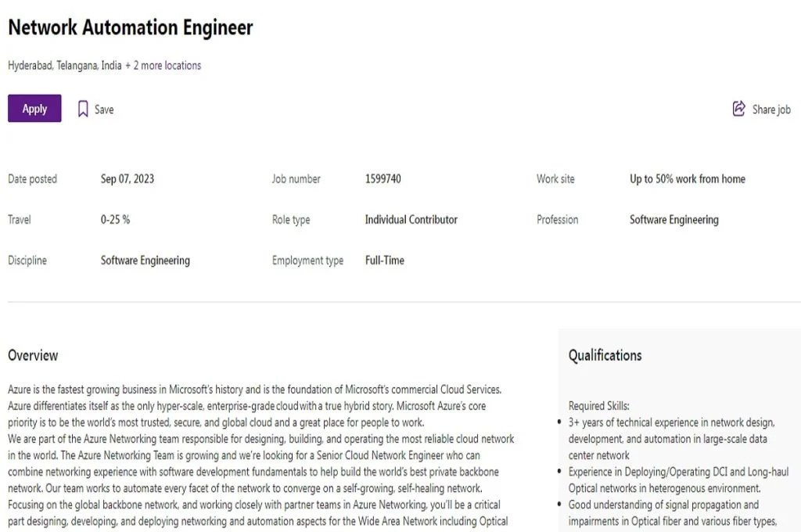Click the Overview section heading
Viewport: 801px width, 532px height.
[x=33, y=355]
